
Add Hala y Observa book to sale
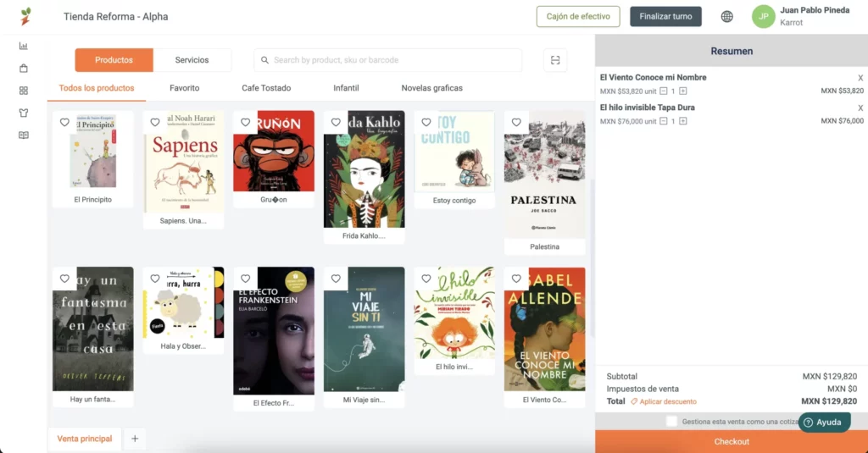pyautogui.click(x=183, y=311)
